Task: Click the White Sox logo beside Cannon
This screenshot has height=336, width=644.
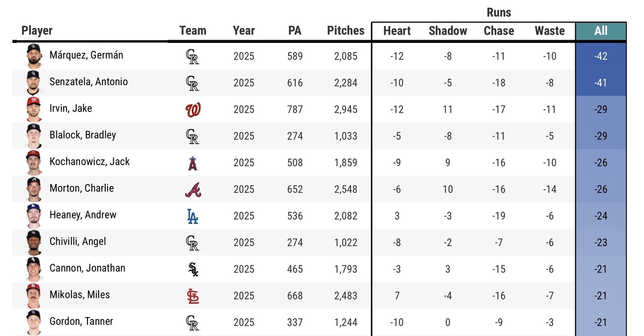Action: coord(193,269)
